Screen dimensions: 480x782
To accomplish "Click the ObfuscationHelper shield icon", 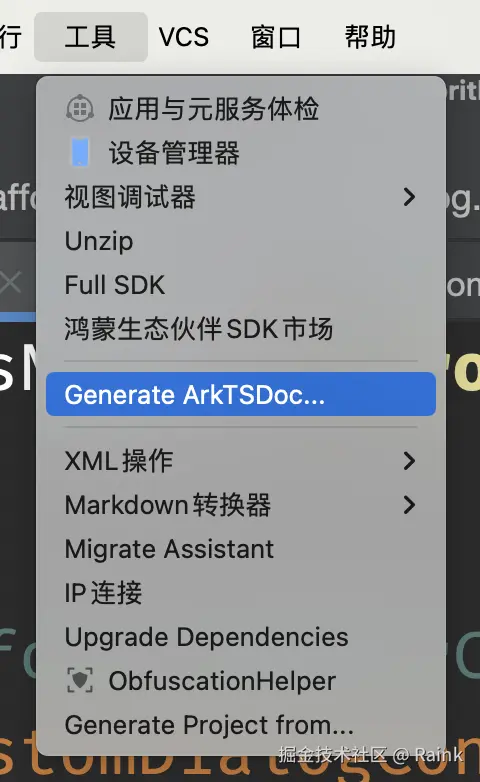I will [80, 680].
